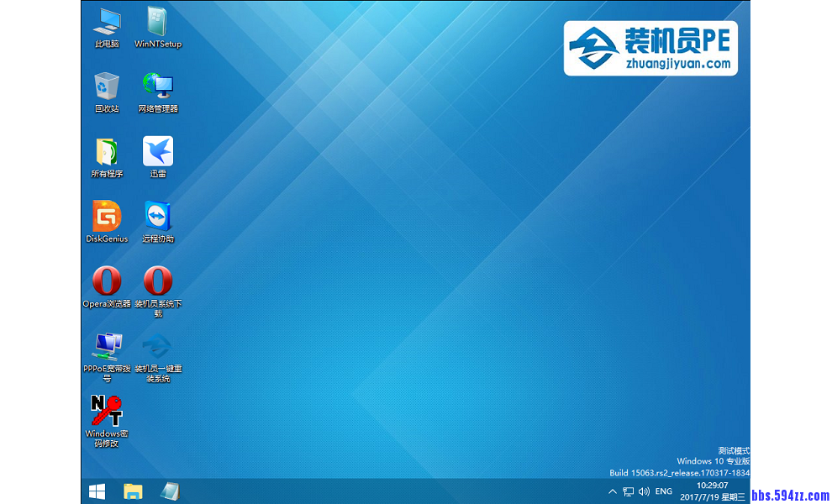The image size is (832, 504).
Task: Open File Explorer from the taskbar
Action: click(x=133, y=491)
